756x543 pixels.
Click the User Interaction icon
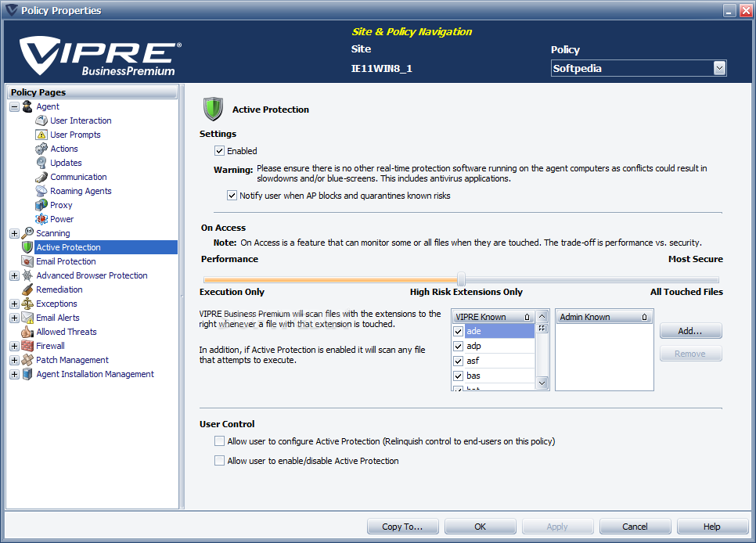(41, 120)
